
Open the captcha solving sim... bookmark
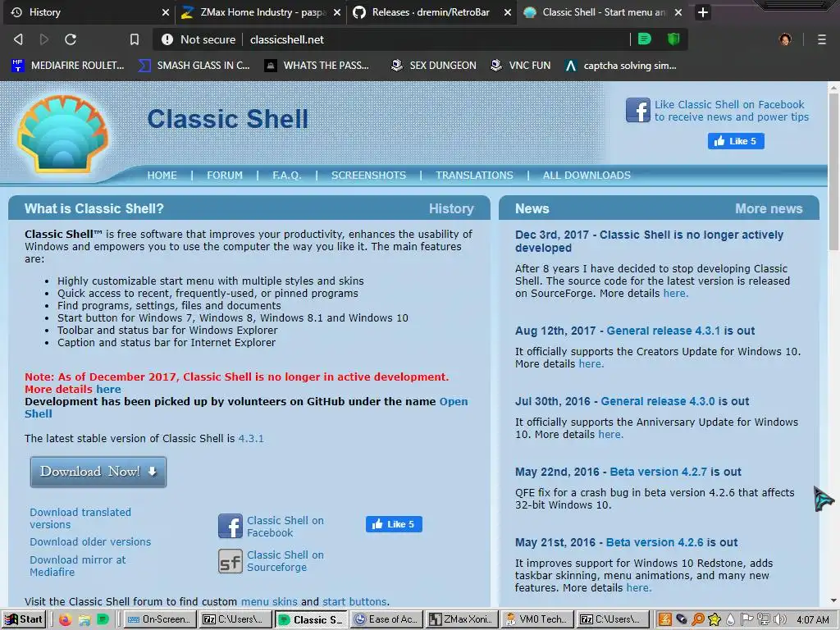pyautogui.click(x=622, y=66)
